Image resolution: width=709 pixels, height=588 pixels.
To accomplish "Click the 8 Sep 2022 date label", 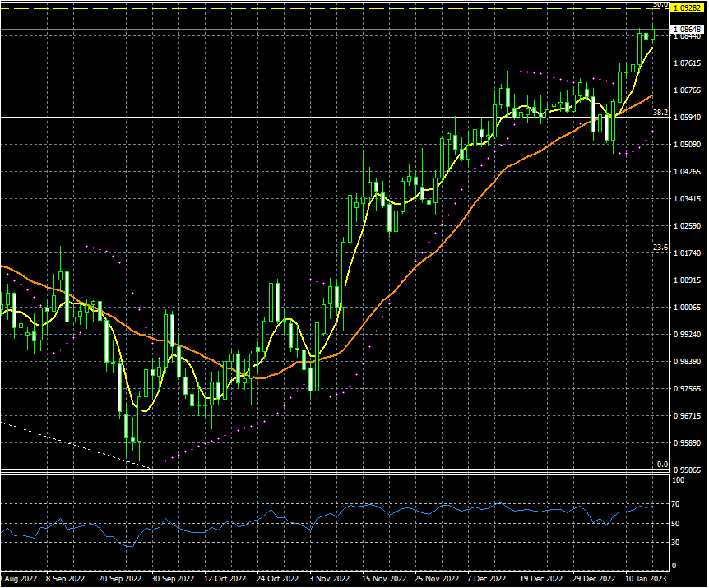I will 66,578.
